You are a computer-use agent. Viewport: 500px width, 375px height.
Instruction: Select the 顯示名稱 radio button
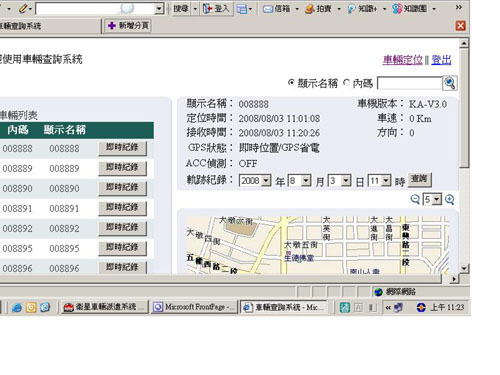pyautogui.click(x=291, y=82)
